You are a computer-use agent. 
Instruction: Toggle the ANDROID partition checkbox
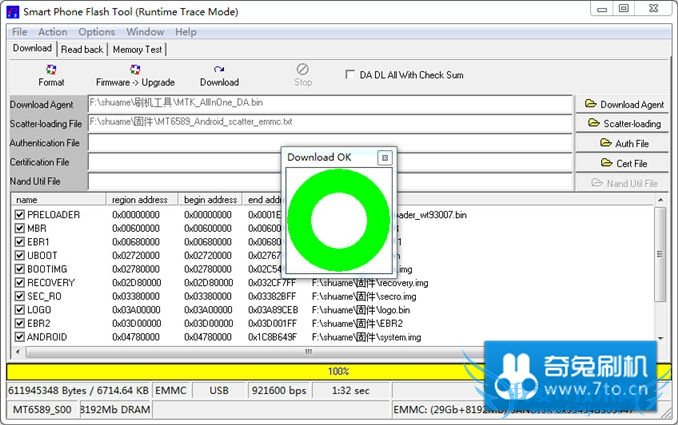click(20, 337)
